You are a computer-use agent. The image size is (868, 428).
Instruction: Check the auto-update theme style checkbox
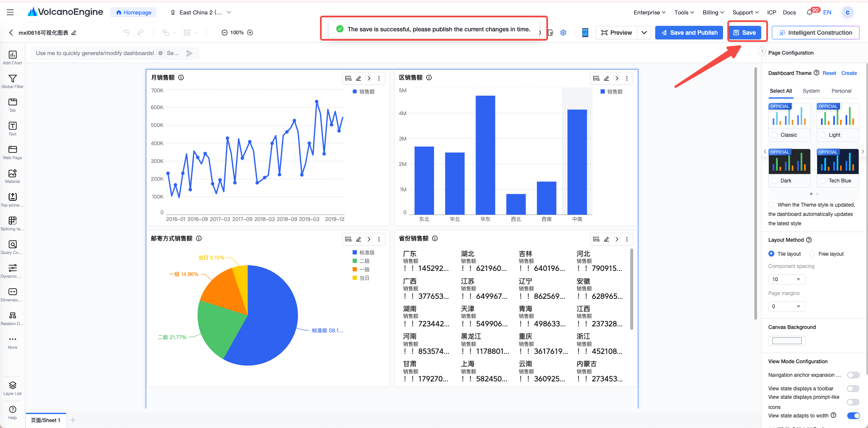pyautogui.click(x=771, y=204)
